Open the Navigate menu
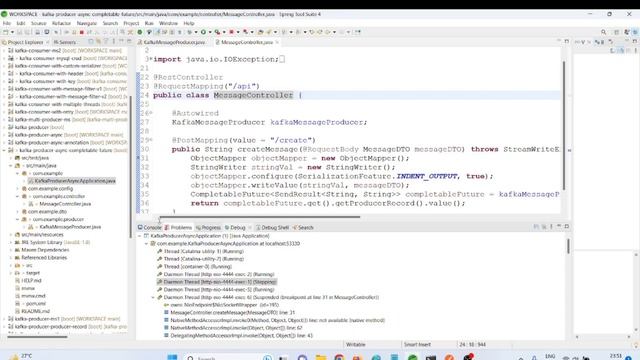This screenshot has height=360, width=640. pyautogui.click(x=87, y=23)
